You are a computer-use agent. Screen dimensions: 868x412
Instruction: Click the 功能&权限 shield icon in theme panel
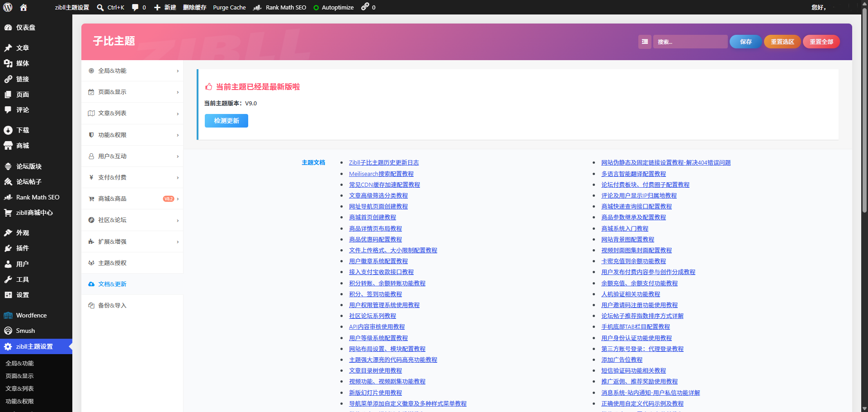(91, 135)
